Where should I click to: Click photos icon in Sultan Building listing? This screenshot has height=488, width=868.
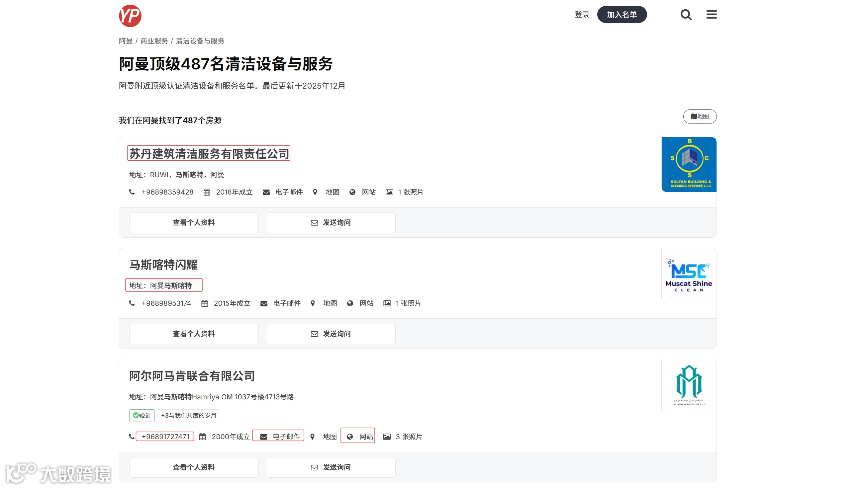click(389, 192)
